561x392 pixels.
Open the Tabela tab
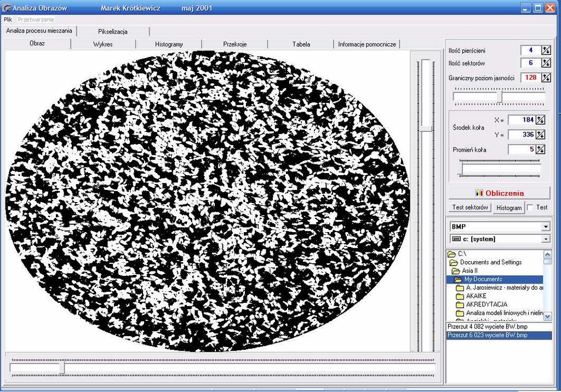pos(301,44)
